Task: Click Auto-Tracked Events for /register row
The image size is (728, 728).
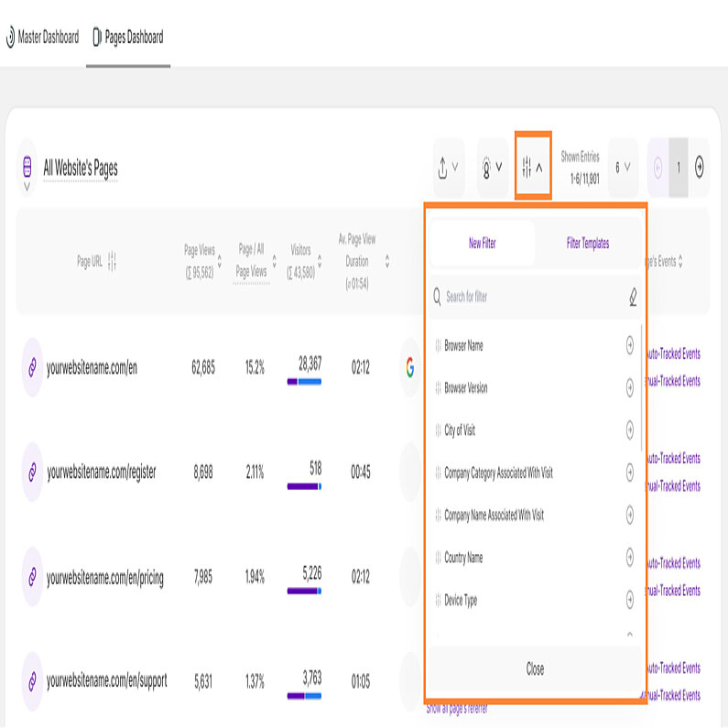Action: point(674,459)
